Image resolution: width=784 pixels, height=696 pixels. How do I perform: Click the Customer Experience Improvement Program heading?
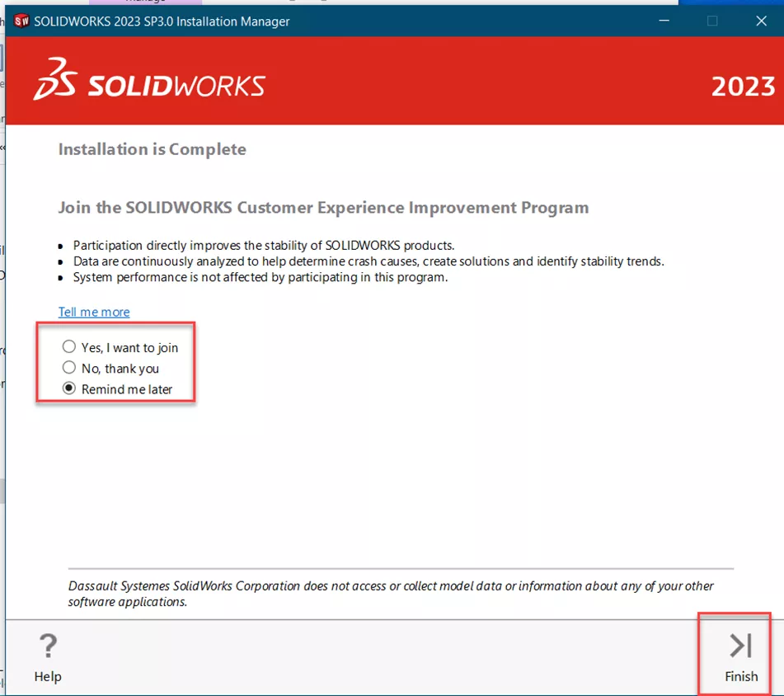tap(323, 208)
